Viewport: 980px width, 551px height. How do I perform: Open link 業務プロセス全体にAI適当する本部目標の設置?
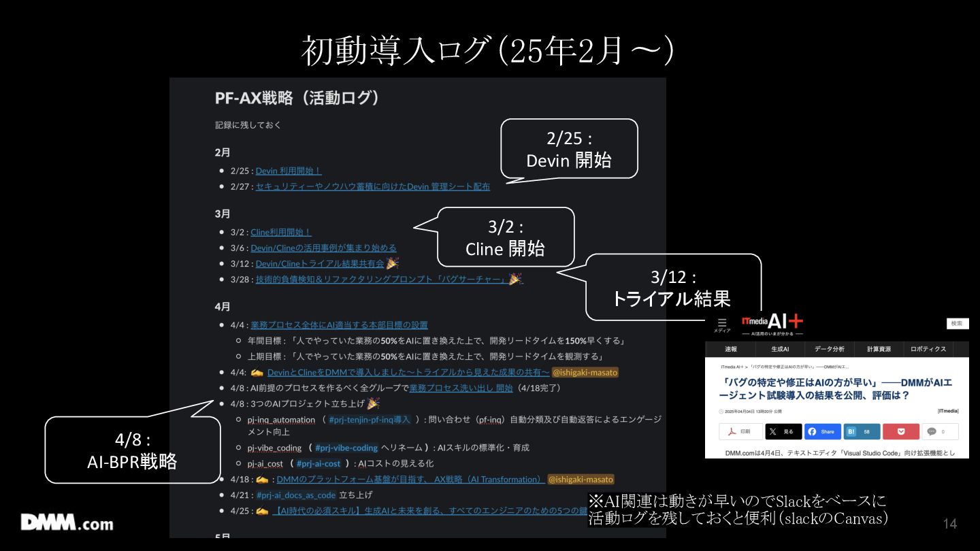(339, 325)
